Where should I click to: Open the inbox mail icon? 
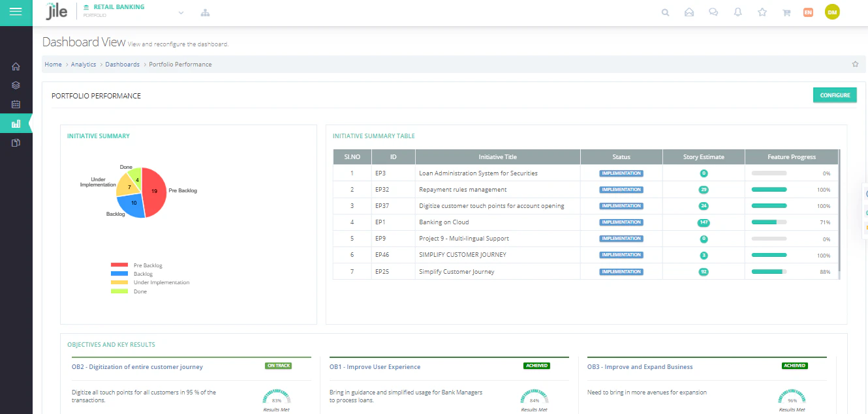[x=689, y=12]
